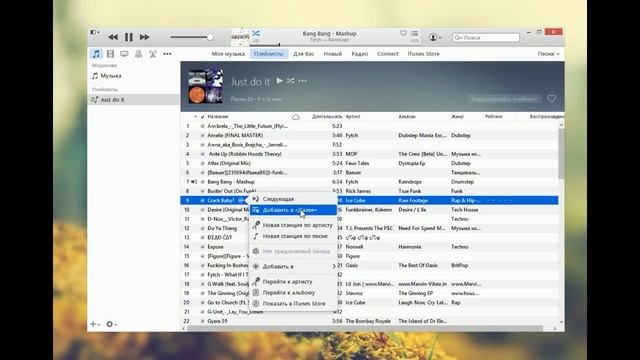This screenshot has width=640, height=360.
Task: Show more media types via three dots
Action: pyautogui.click(x=167, y=54)
